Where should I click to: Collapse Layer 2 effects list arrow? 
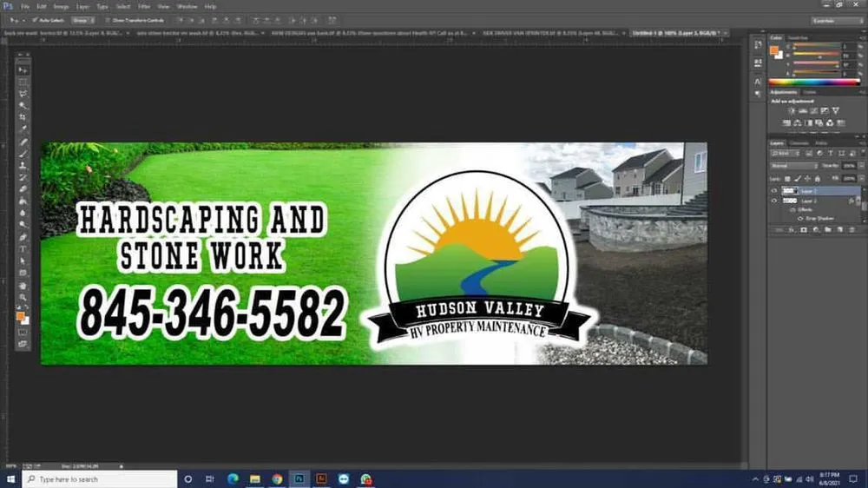tap(859, 201)
